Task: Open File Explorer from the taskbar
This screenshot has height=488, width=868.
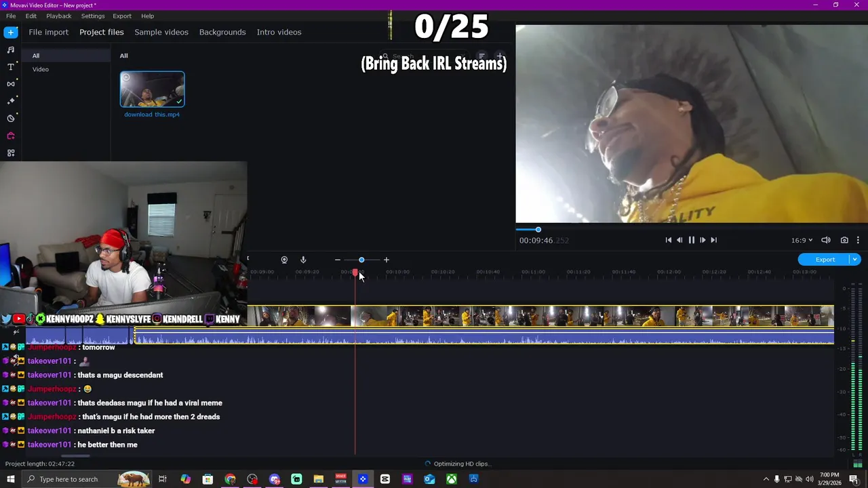Action: tap(319, 479)
